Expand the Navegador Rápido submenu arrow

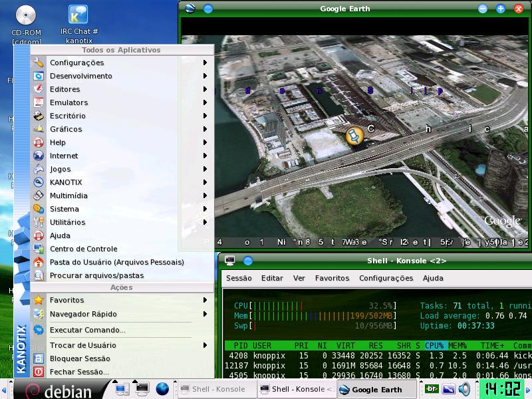(205, 314)
